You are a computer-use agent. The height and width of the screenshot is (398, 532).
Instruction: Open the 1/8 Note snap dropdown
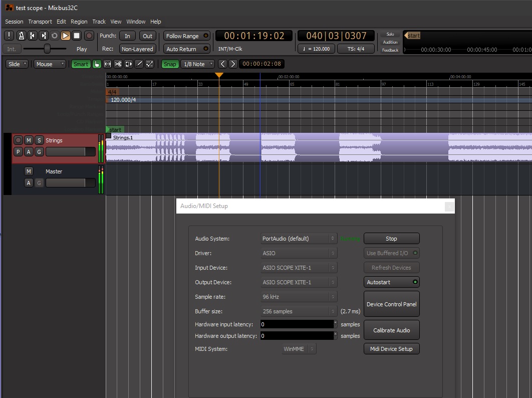coord(197,64)
